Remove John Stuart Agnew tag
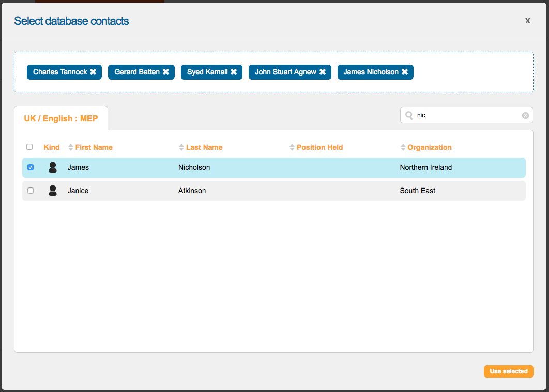Viewport: 549px width, 392px height. pos(323,72)
